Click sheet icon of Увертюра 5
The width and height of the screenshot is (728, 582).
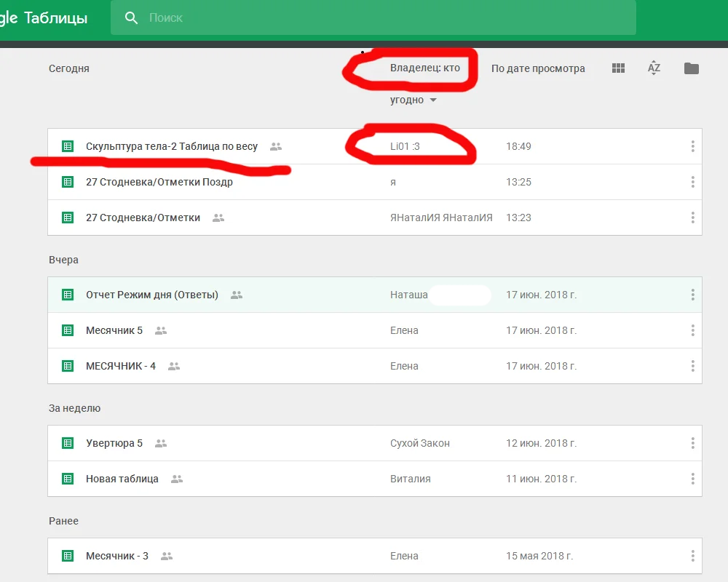pyautogui.click(x=68, y=443)
